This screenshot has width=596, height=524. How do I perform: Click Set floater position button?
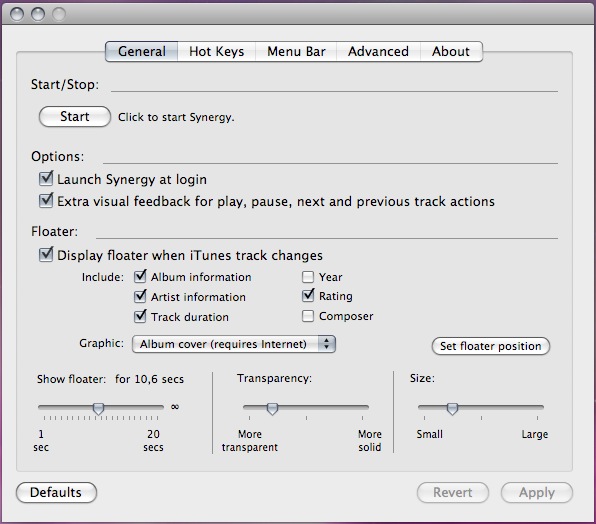491,346
